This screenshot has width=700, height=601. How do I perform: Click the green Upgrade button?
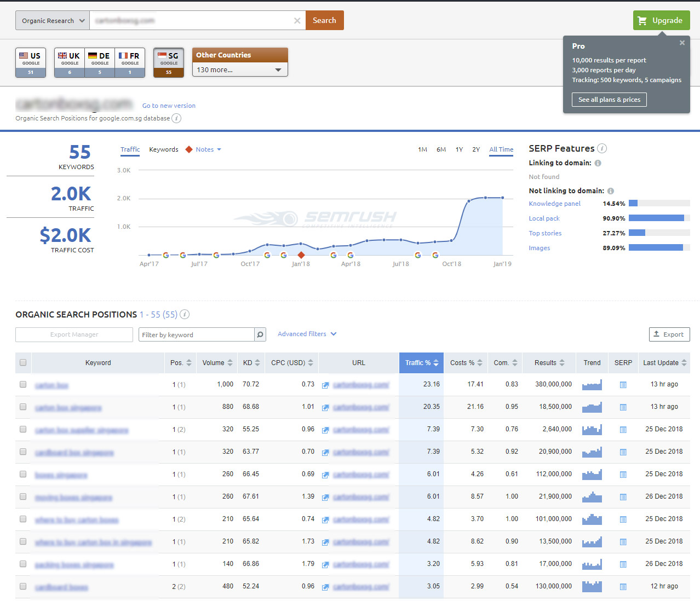pos(661,20)
